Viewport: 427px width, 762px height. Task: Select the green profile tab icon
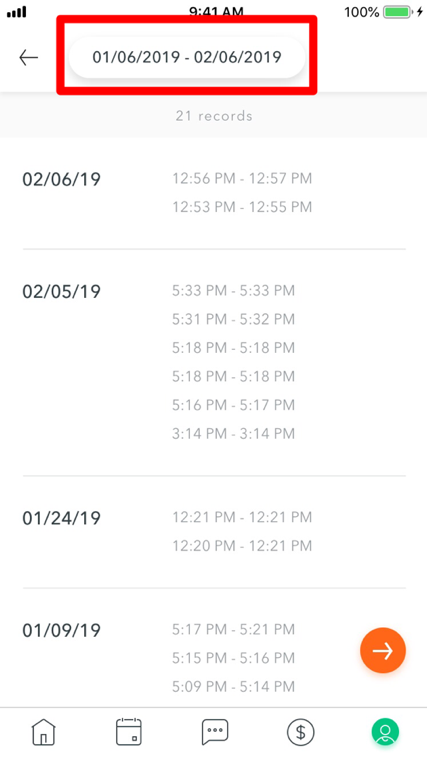click(x=386, y=732)
